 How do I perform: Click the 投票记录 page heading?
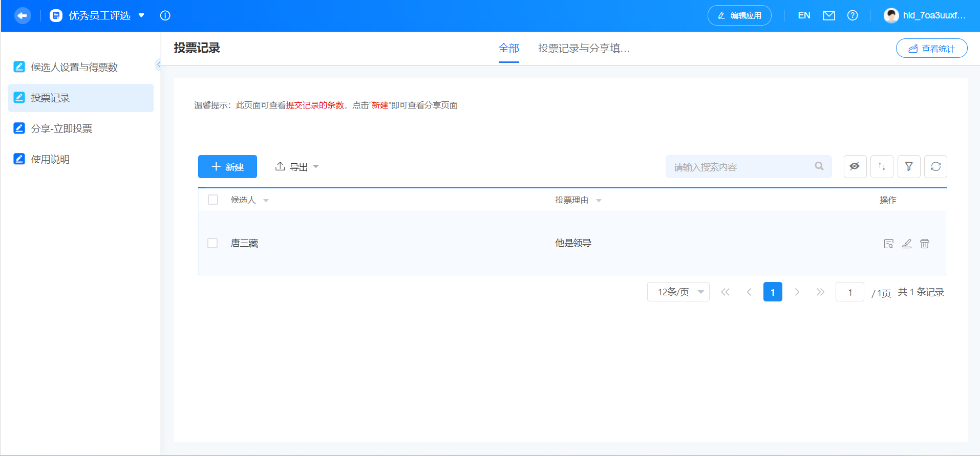coord(197,48)
